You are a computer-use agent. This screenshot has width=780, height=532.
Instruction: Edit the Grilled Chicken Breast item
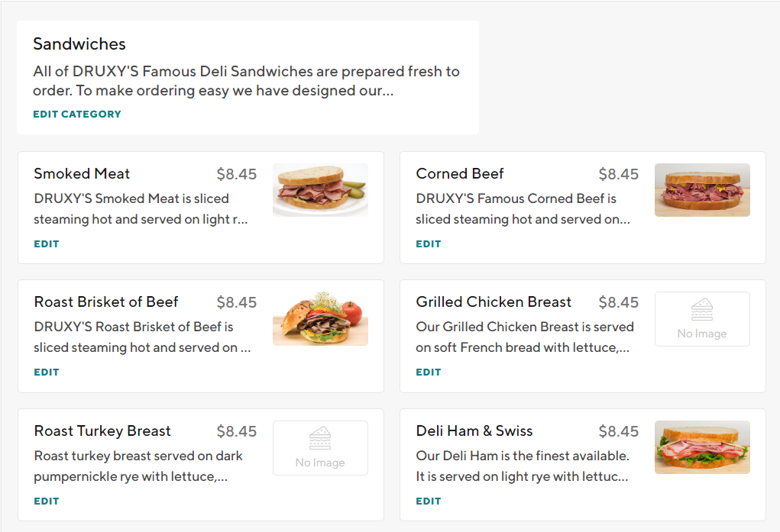pos(428,372)
